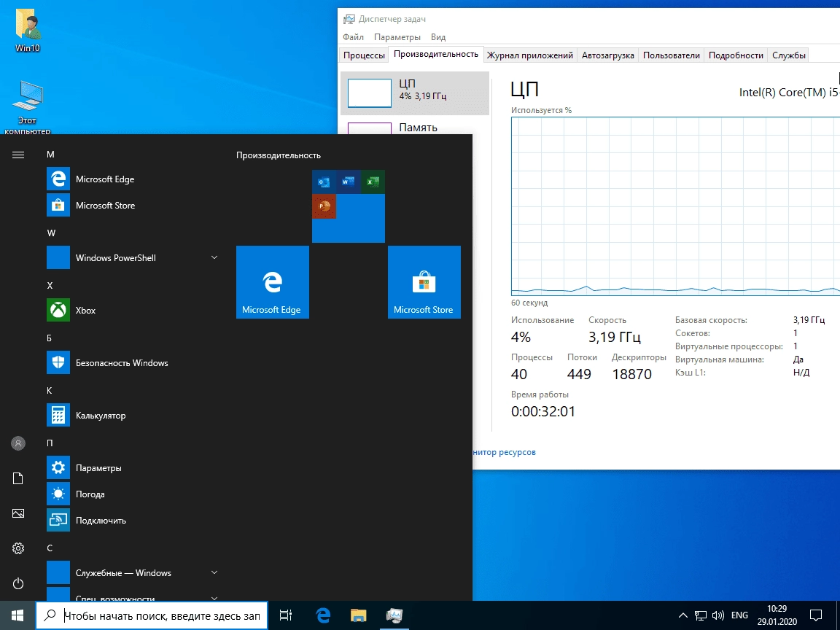Switch to the Пользователи tab

pos(672,55)
